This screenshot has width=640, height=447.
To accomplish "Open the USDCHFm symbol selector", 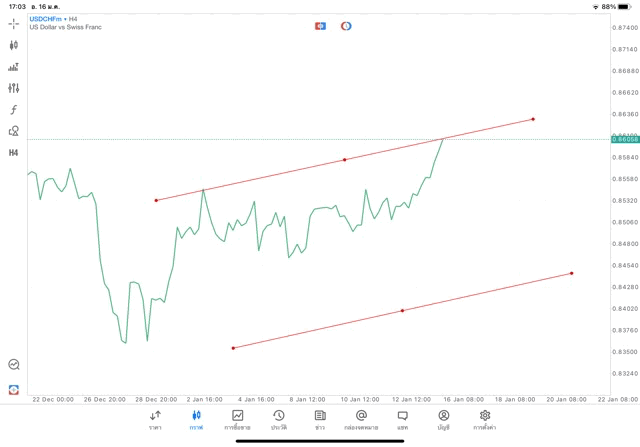I will 48,19.
